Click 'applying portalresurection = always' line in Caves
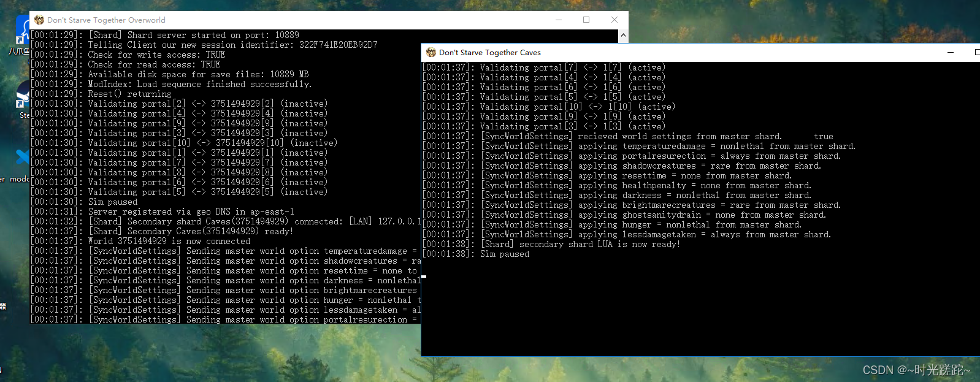This screenshot has width=980, height=382. click(632, 156)
